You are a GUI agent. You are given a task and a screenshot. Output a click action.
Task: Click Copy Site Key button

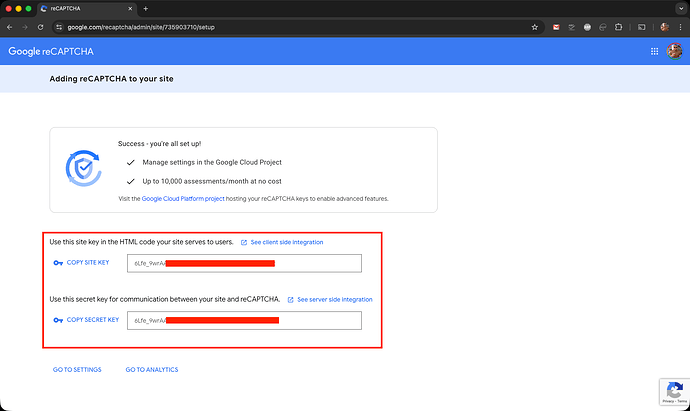tap(87, 263)
